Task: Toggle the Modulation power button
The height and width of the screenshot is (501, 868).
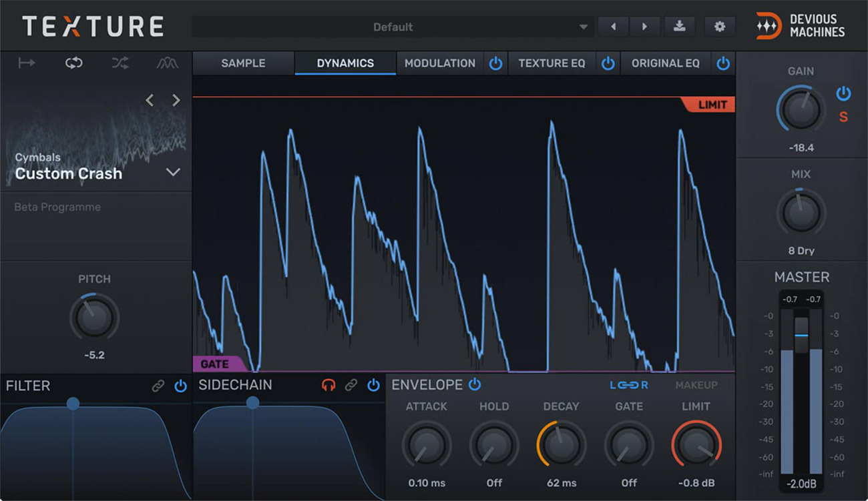Action: [x=495, y=63]
